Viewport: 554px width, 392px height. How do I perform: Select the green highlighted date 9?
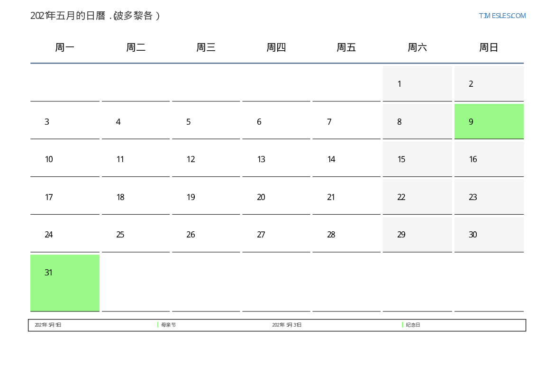489,121
